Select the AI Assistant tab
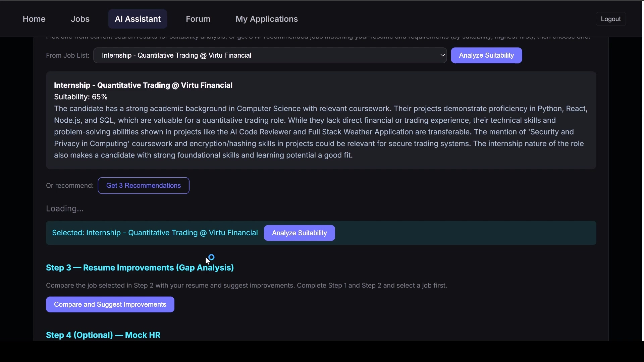644x362 pixels. 138,19
